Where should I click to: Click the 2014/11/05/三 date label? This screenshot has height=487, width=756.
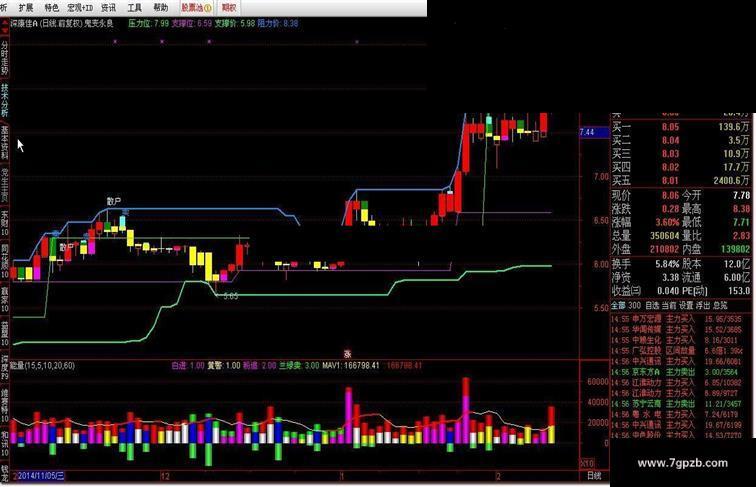coord(40,476)
